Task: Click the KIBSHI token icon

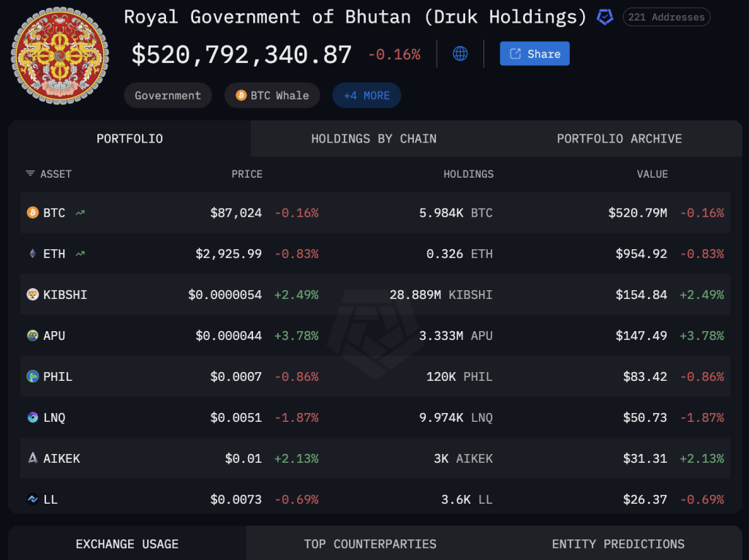Action: 32,295
